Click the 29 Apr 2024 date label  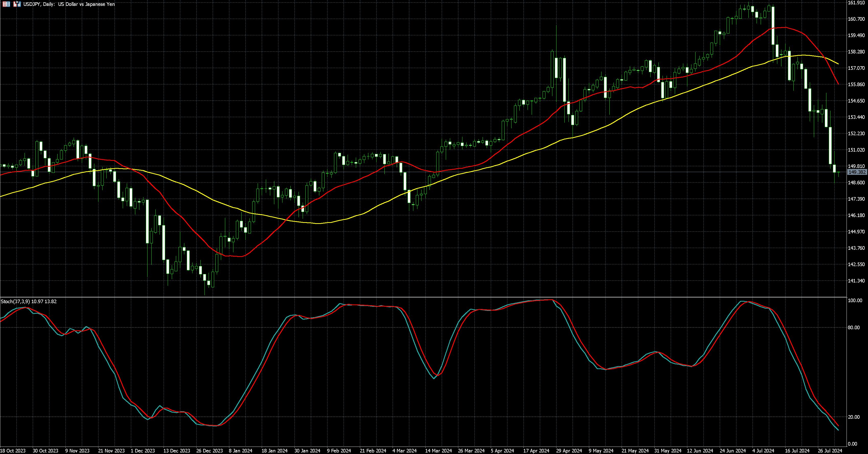pos(569,451)
